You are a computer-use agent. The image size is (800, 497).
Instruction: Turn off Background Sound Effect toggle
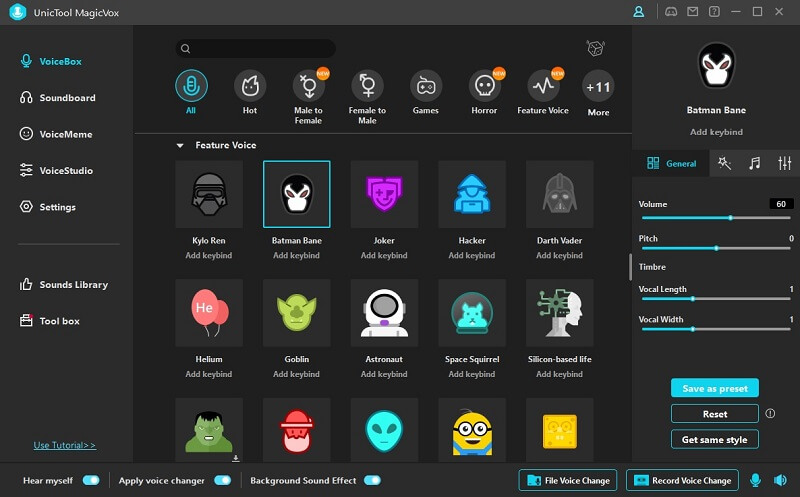(372, 480)
